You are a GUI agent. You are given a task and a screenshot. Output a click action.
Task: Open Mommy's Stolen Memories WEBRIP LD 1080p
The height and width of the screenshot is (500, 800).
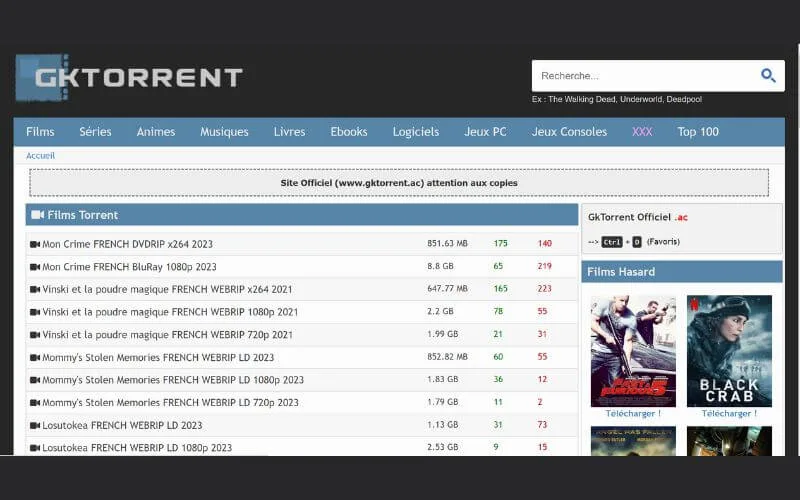pos(173,380)
